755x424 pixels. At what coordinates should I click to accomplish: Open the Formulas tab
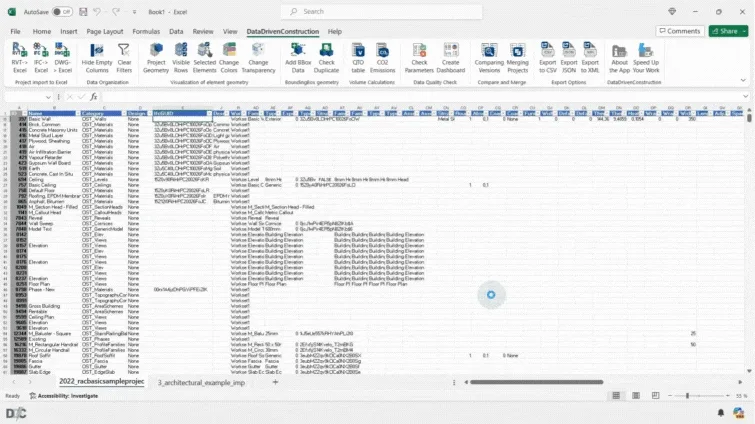pos(146,31)
